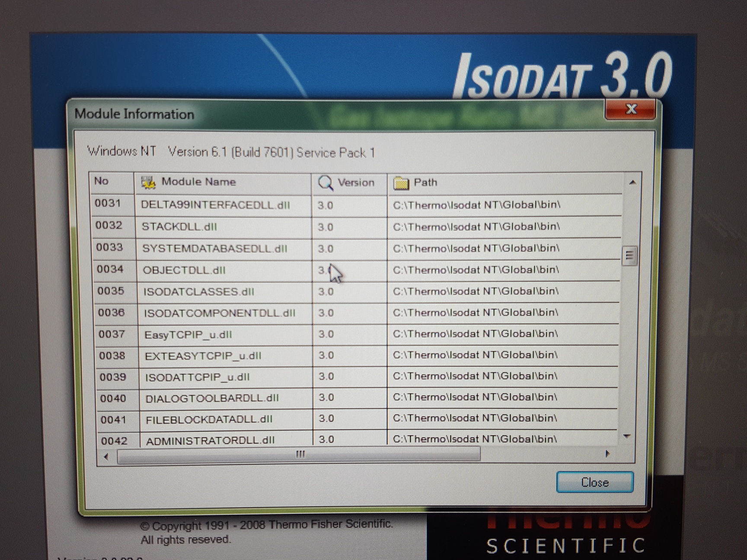Click row number 0036
Image resolution: width=747 pixels, height=560 pixels.
coord(111,312)
